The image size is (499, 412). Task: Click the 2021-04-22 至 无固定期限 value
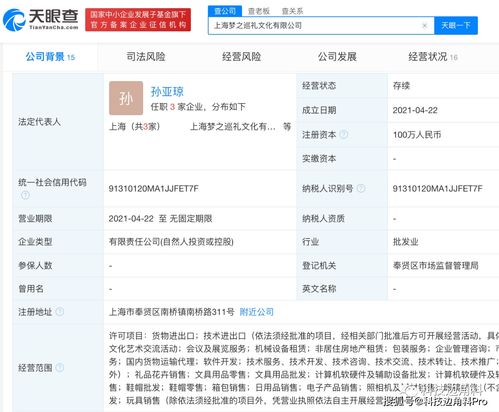[160, 219]
